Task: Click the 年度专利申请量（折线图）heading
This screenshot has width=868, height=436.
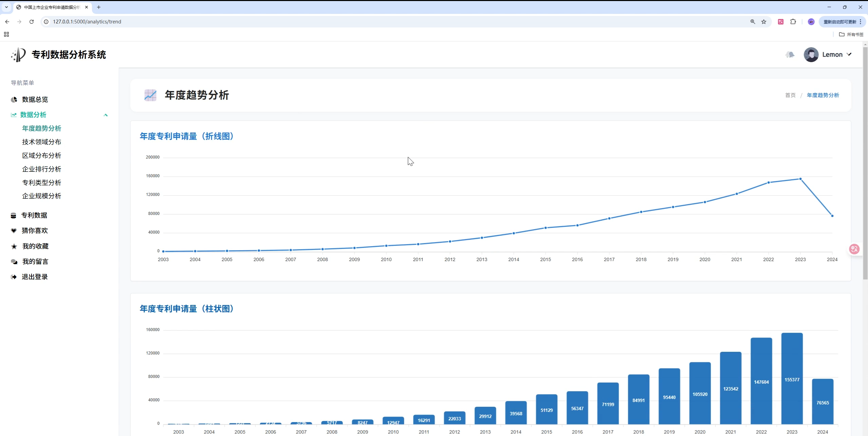Action: tap(187, 137)
